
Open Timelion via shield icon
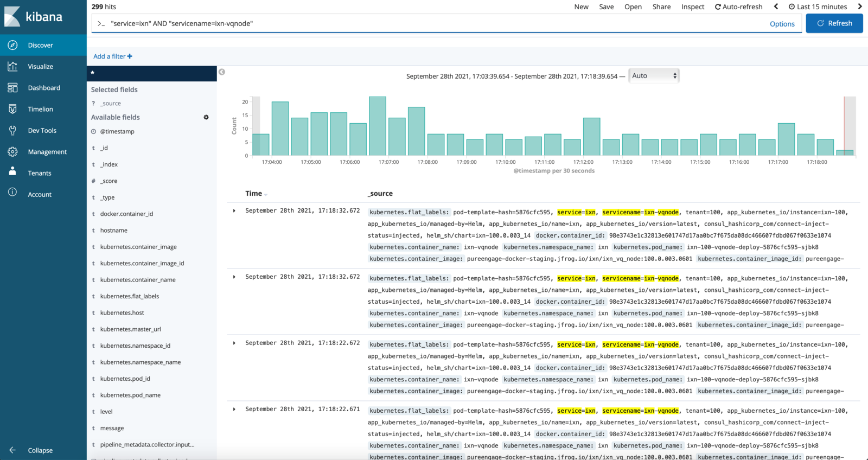click(x=12, y=109)
